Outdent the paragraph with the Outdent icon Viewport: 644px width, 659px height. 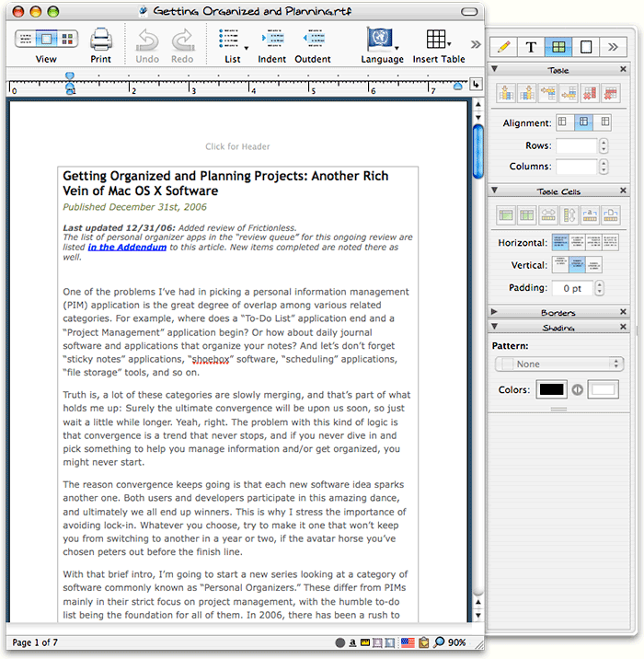coord(314,39)
